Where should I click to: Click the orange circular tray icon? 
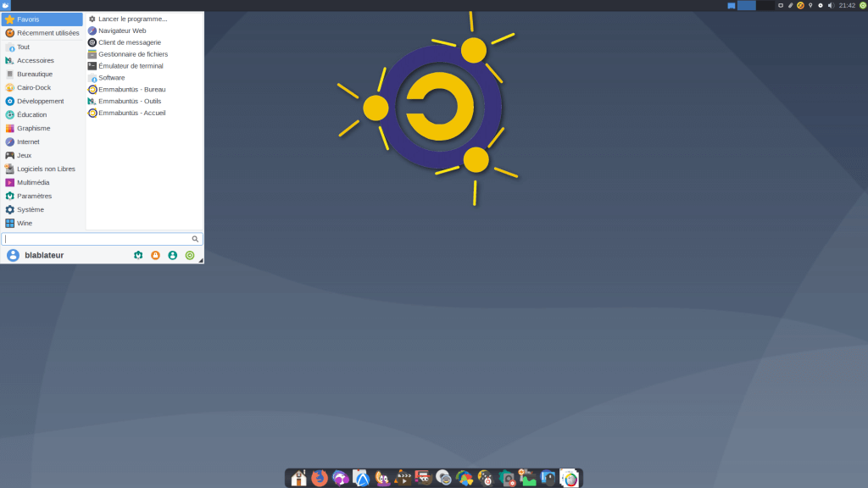point(800,6)
